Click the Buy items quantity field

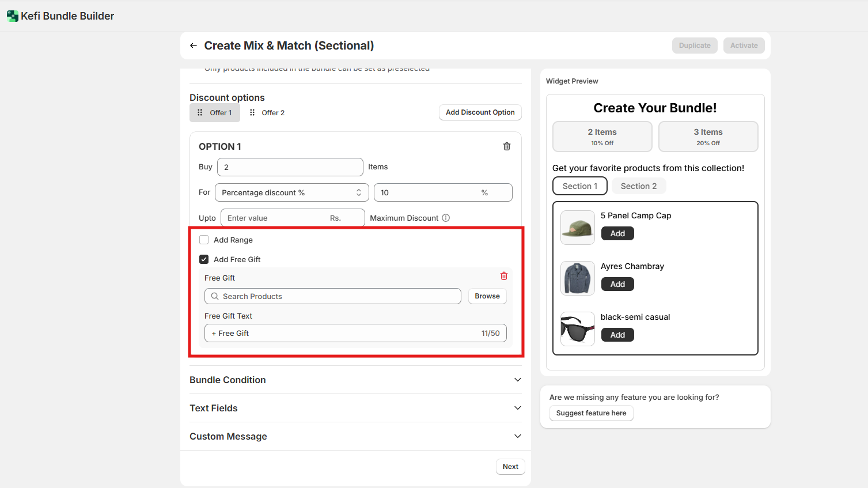click(290, 167)
